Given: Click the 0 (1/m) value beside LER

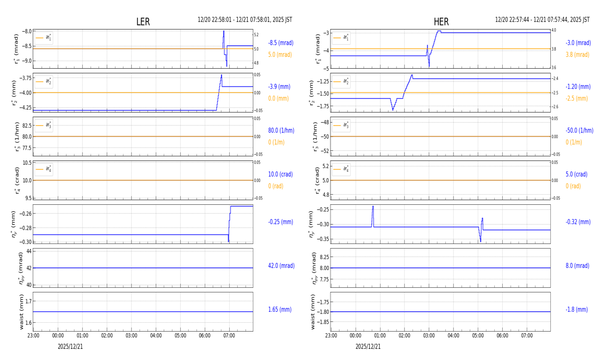Looking at the screenshot, I should point(276,142).
